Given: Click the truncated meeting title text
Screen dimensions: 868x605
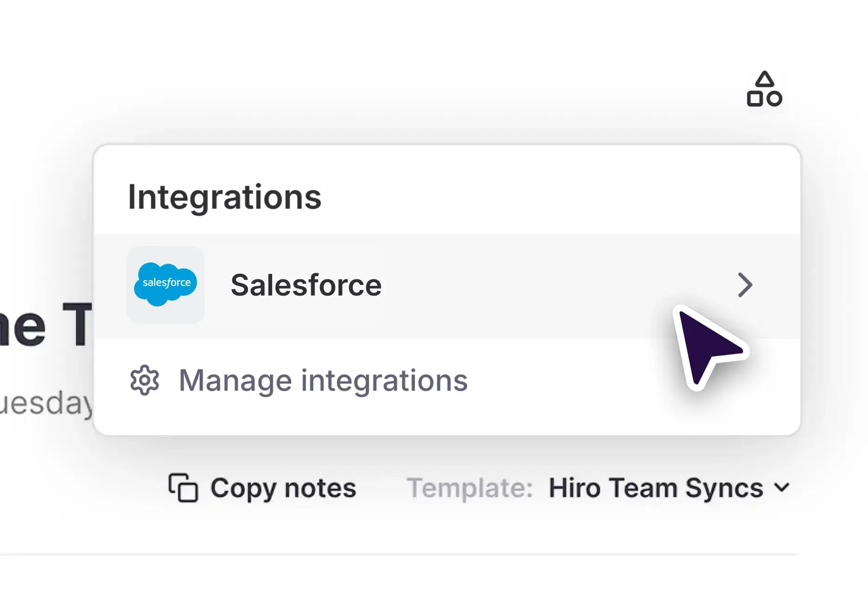Looking at the screenshot, I should (x=45, y=325).
